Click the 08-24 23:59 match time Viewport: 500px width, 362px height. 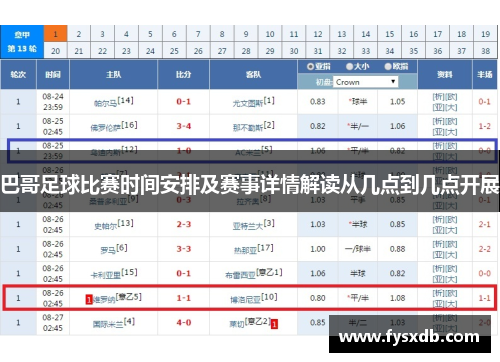tap(53, 102)
